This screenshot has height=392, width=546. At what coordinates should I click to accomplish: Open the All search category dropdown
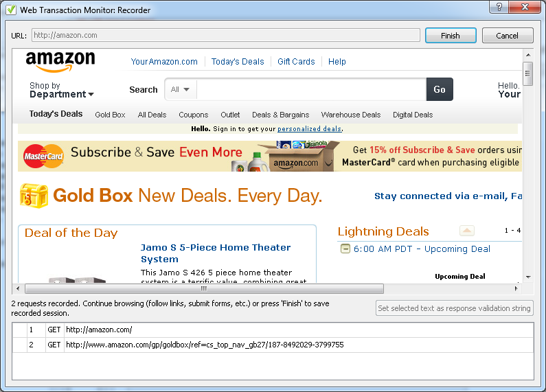pyautogui.click(x=181, y=89)
